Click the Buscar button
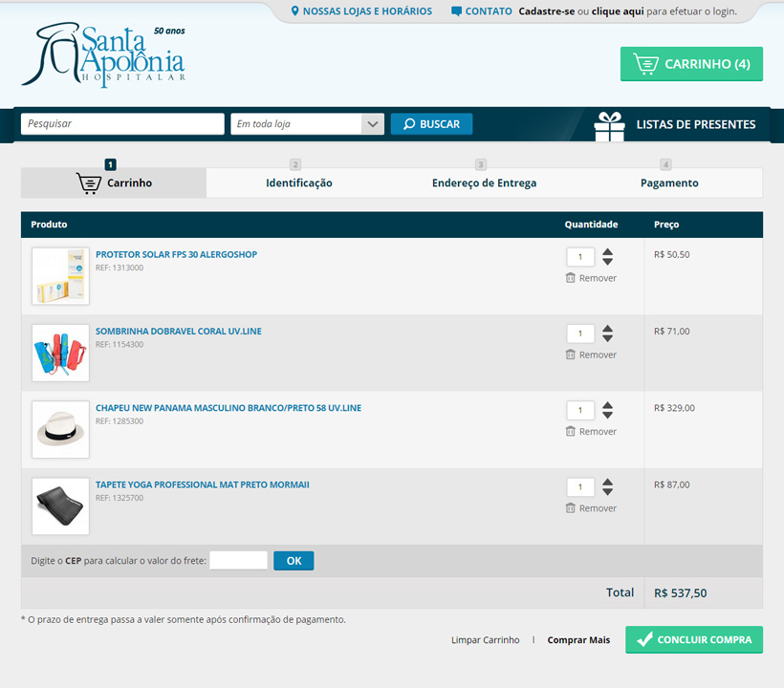Viewport: 784px width, 688px height. point(431,124)
